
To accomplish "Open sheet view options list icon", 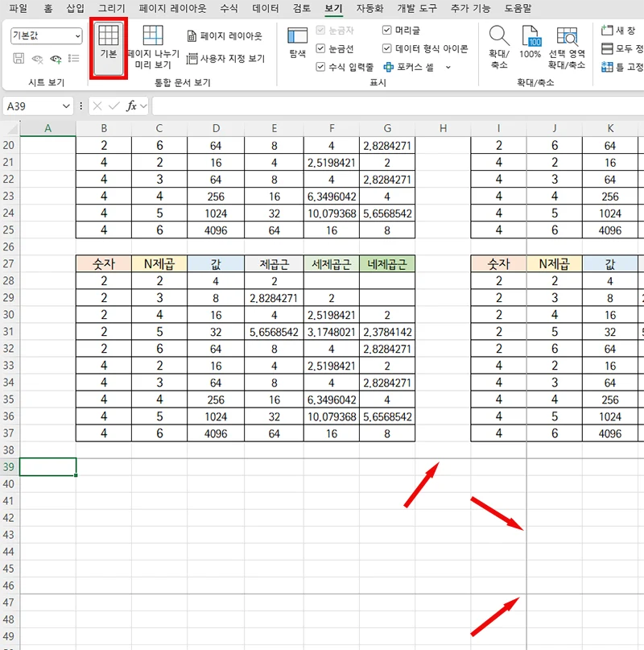I will (74, 59).
